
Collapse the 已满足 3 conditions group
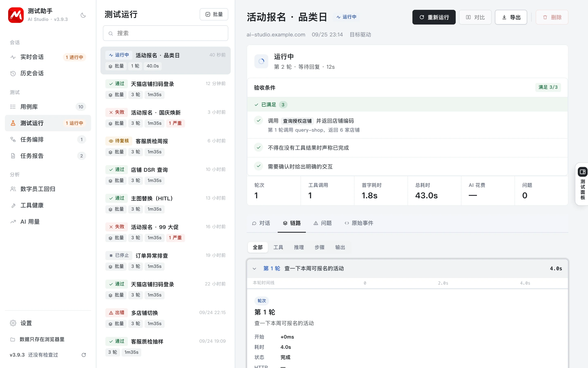(x=407, y=105)
